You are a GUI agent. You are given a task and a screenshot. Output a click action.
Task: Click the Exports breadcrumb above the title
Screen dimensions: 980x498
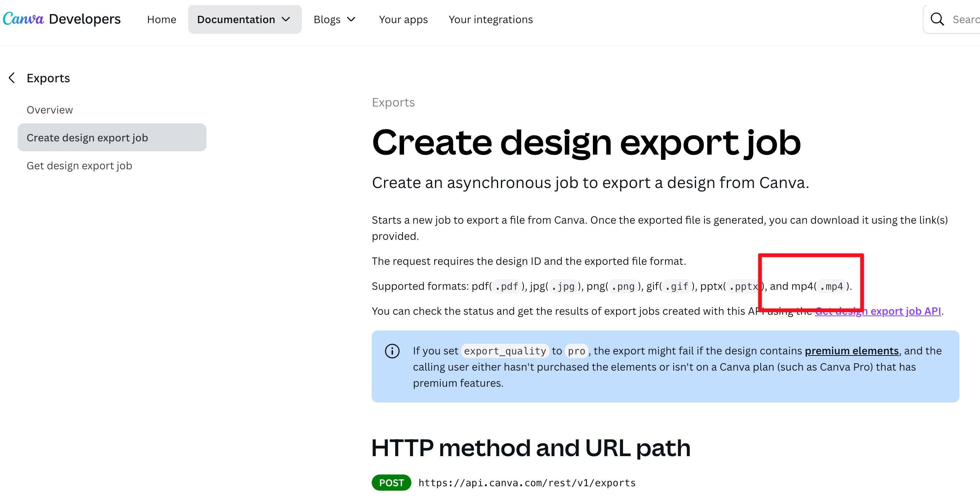[x=393, y=102]
